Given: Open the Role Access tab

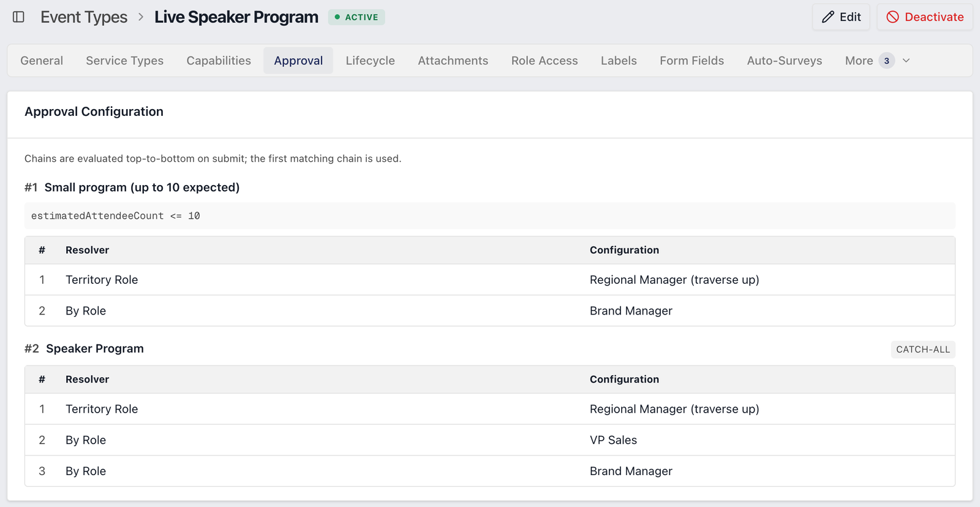Looking at the screenshot, I should pos(545,61).
